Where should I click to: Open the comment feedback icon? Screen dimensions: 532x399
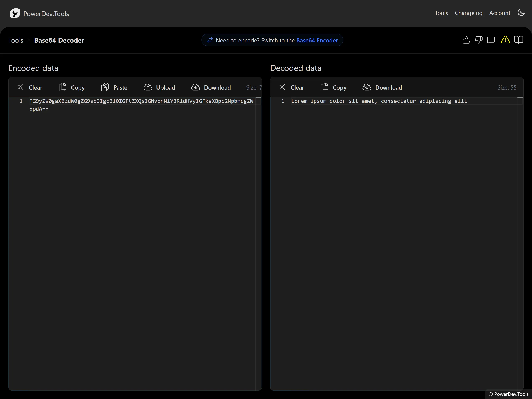(491, 40)
